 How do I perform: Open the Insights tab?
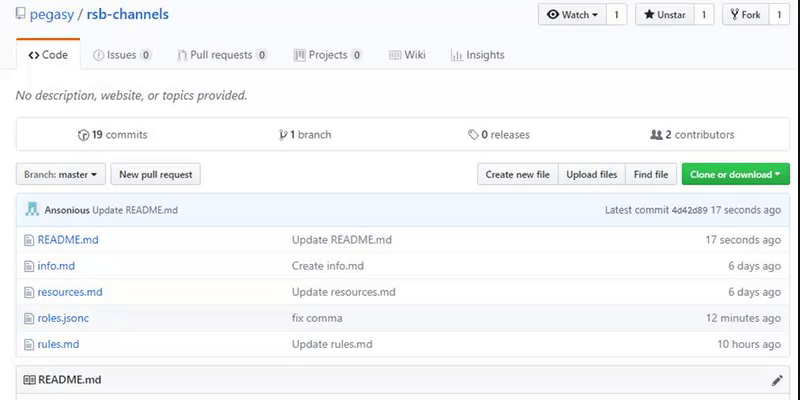pos(478,55)
